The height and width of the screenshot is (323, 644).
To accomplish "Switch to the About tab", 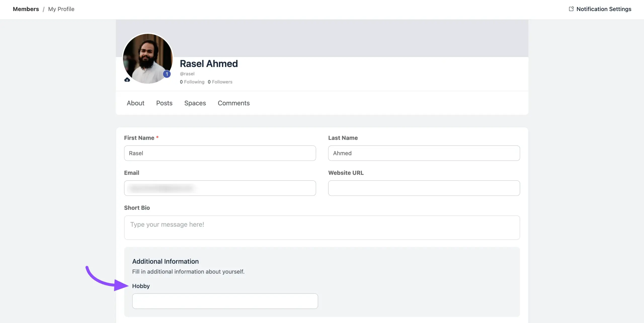I will 135,103.
